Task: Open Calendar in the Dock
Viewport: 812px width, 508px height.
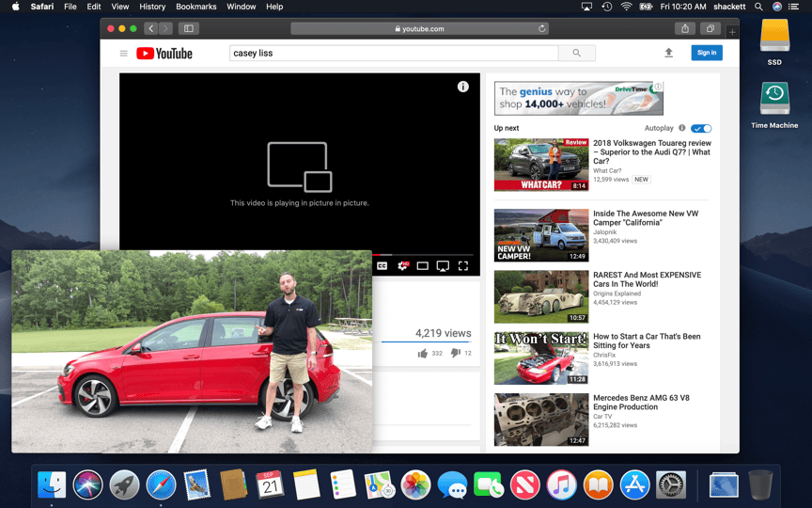Action: (x=270, y=485)
